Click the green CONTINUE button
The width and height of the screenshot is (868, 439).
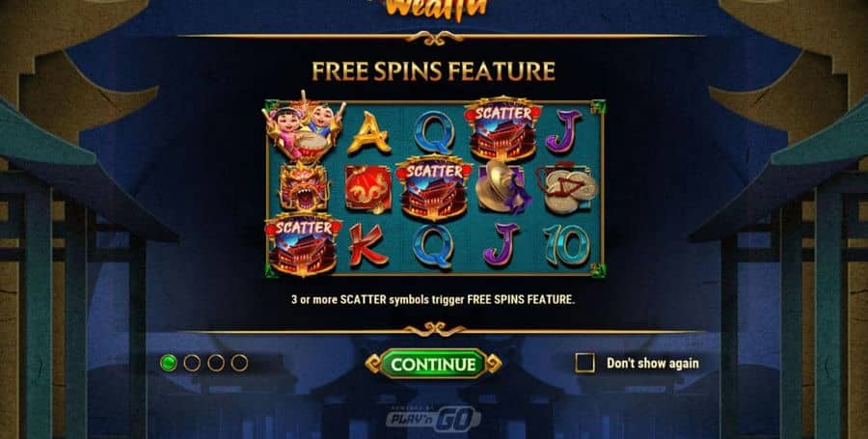(433, 364)
